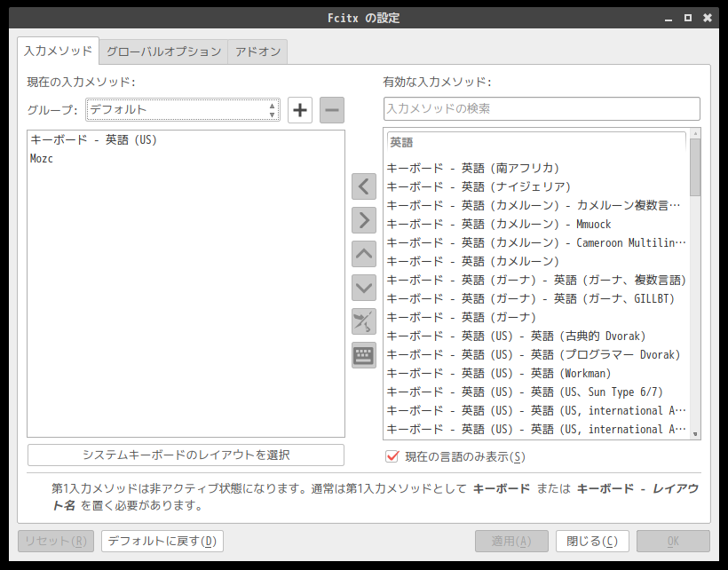Click scrollbar up arrow in available list
The image size is (728, 570).
[x=695, y=133]
